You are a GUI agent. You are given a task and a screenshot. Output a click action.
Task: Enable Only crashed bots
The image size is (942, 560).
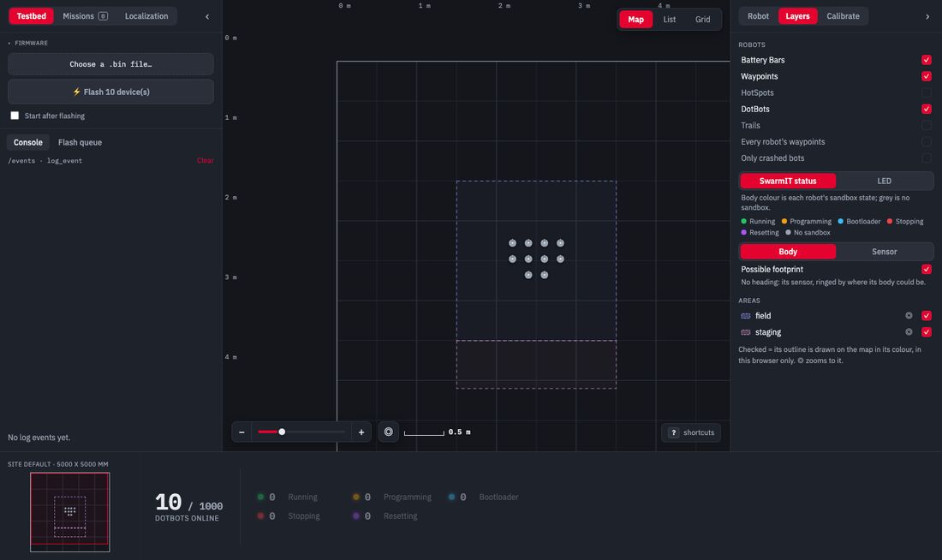point(927,158)
